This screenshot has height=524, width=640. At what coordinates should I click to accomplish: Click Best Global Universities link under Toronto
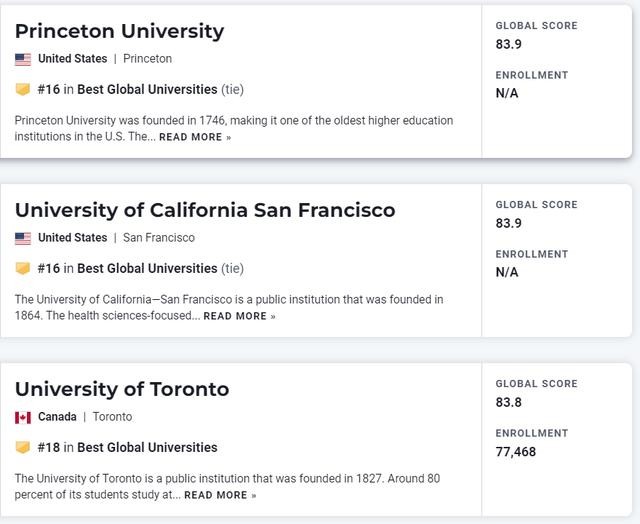click(x=147, y=447)
